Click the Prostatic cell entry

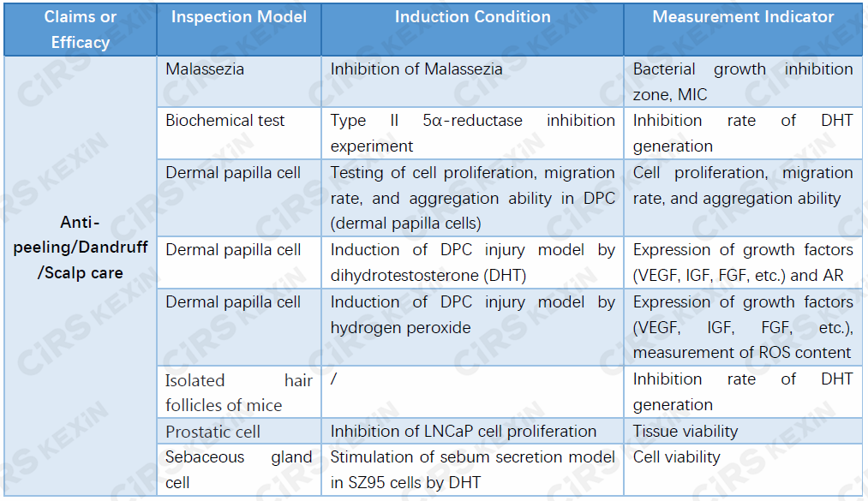coord(239,431)
